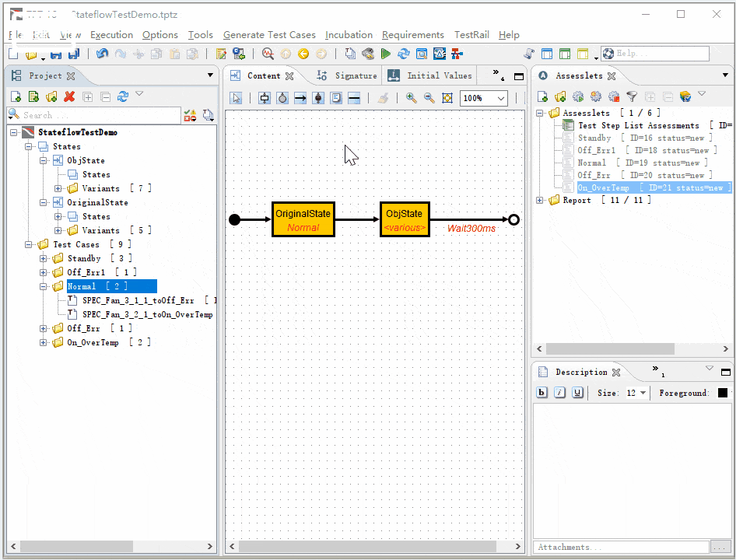Click the Attachments input field
Viewport: 736px width, 560px height.
pyautogui.click(x=621, y=547)
